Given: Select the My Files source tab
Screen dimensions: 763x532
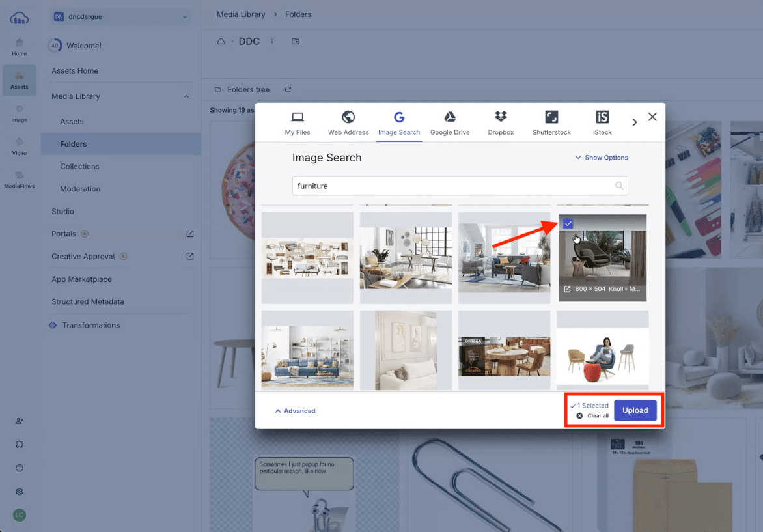Looking at the screenshot, I should click(298, 123).
